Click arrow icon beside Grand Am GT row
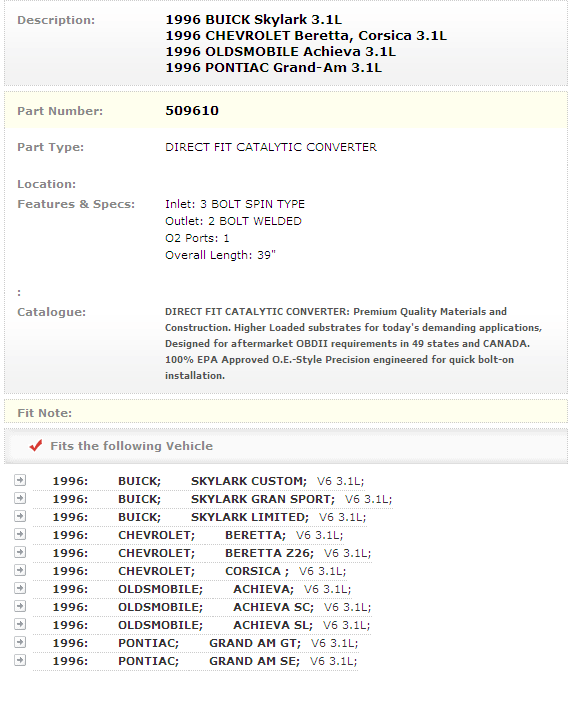The image size is (570, 720). tap(20, 642)
